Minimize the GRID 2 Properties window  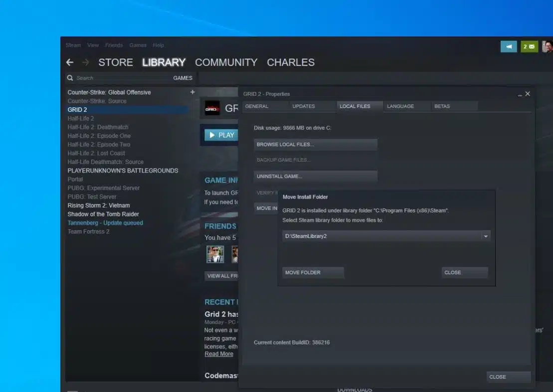520,94
